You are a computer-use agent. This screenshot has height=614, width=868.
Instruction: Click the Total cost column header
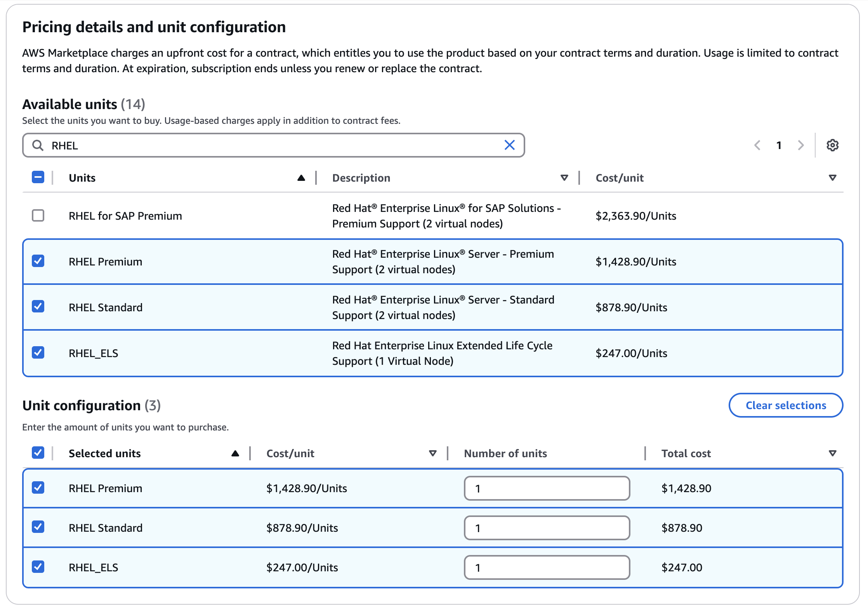pyautogui.click(x=686, y=454)
